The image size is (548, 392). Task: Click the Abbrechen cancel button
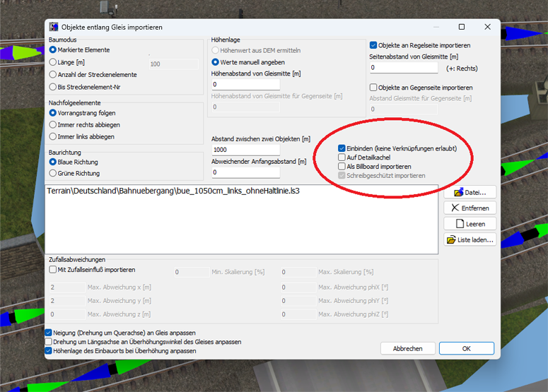(x=407, y=348)
